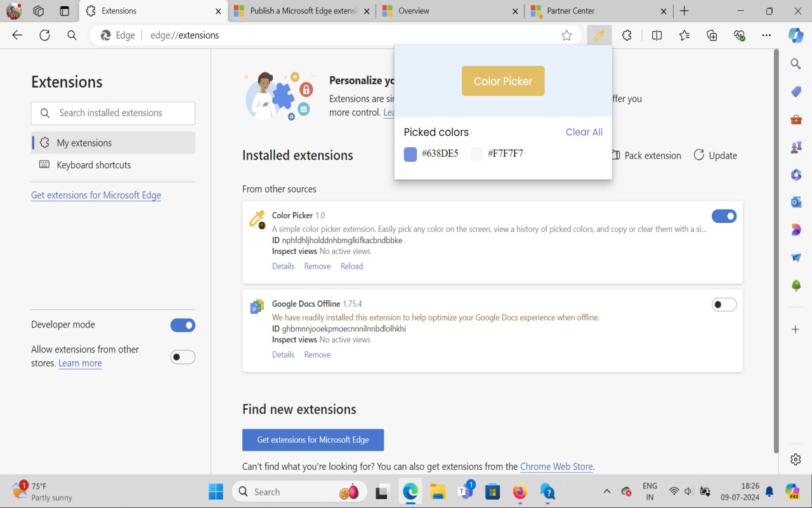Viewport: 812px width, 508px height.
Task: Disable the Color Picker extension toggle
Action: pyautogui.click(x=724, y=217)
